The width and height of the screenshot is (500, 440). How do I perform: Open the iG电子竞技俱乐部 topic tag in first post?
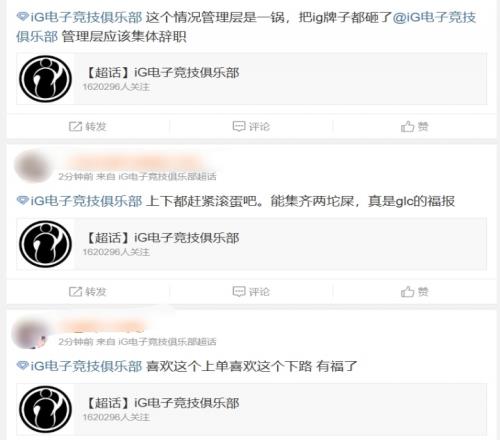point(79,17)
